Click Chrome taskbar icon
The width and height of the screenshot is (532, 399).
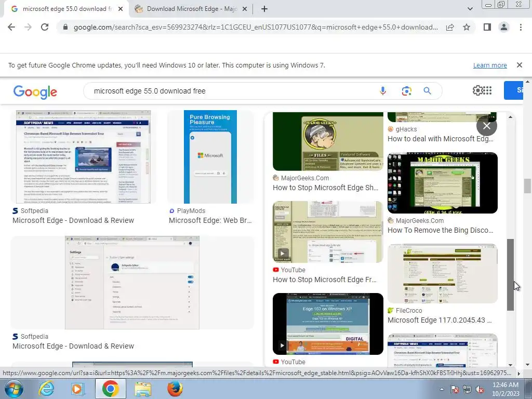pyautogui.click(x=110, y=389)
